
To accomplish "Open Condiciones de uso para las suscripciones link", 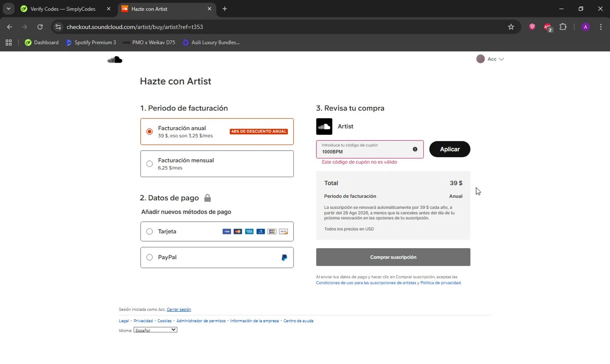I will [x=366, y=283].
